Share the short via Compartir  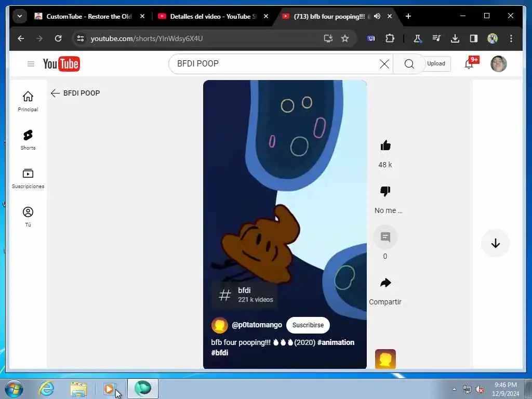[x=385, y=283]
